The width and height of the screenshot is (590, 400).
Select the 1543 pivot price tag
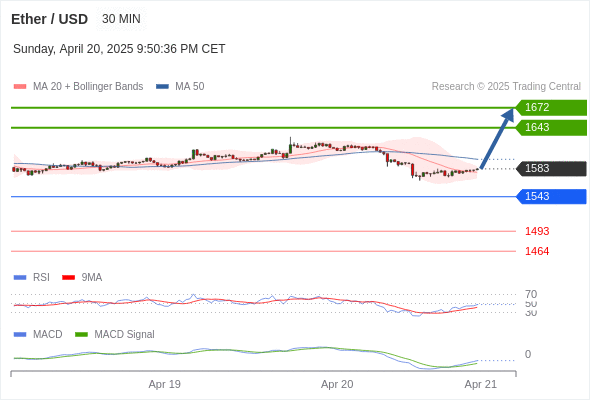(x=551, y=196)
